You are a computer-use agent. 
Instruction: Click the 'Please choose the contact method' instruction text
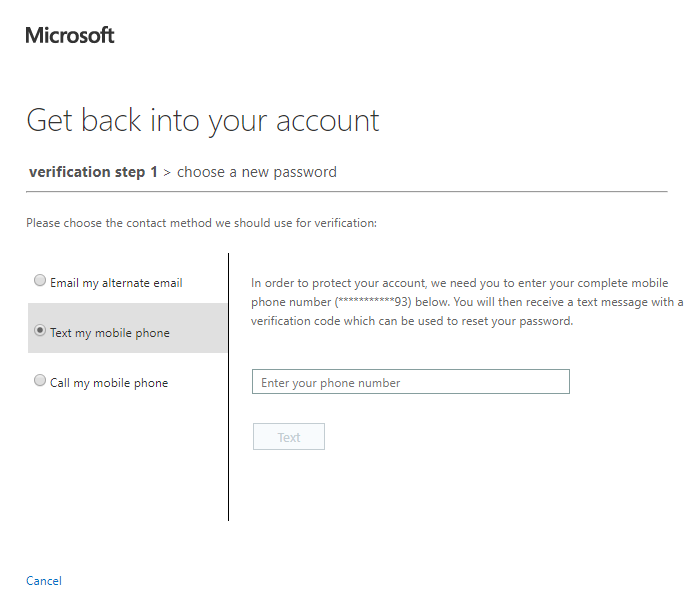(201, 223)
